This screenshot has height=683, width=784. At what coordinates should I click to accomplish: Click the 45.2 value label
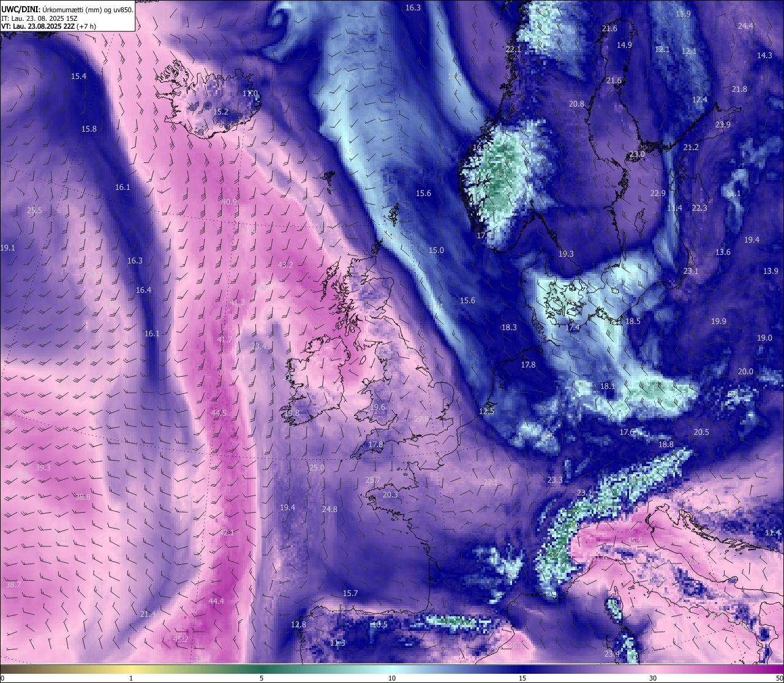tap(181, 639)
